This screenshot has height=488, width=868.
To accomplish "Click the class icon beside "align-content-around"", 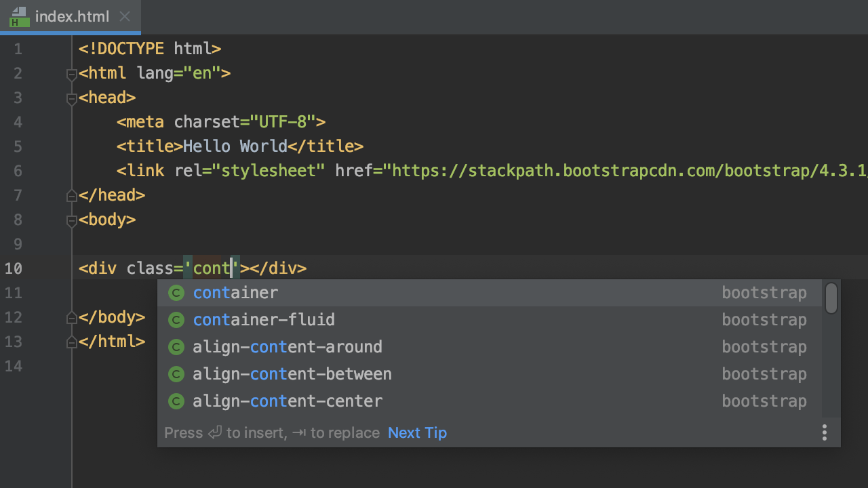I will click(x=176, y=346).
